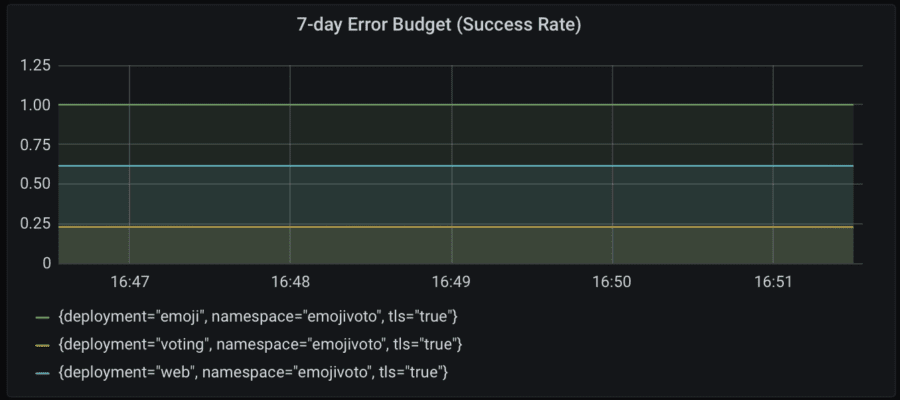The image size is (900, 400).
Task: Click the 1.25 y-axis label
Action: 36,65
